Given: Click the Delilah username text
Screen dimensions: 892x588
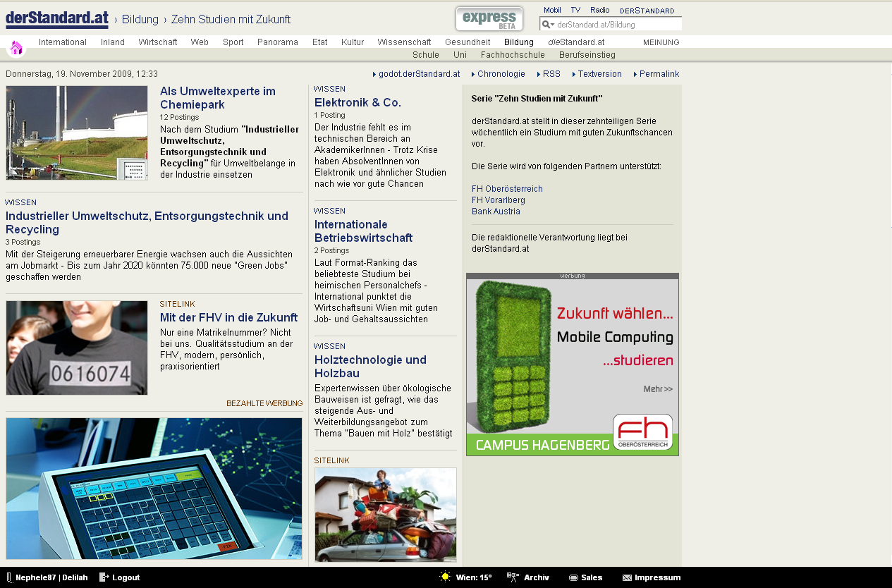Looking at the screenshot, I should [x=75, y=577].
